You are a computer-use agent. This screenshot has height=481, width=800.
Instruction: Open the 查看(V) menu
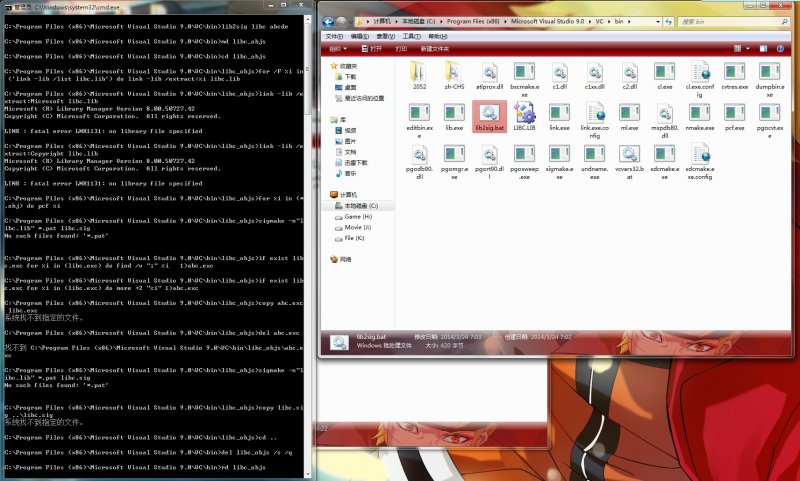point(386,36)
